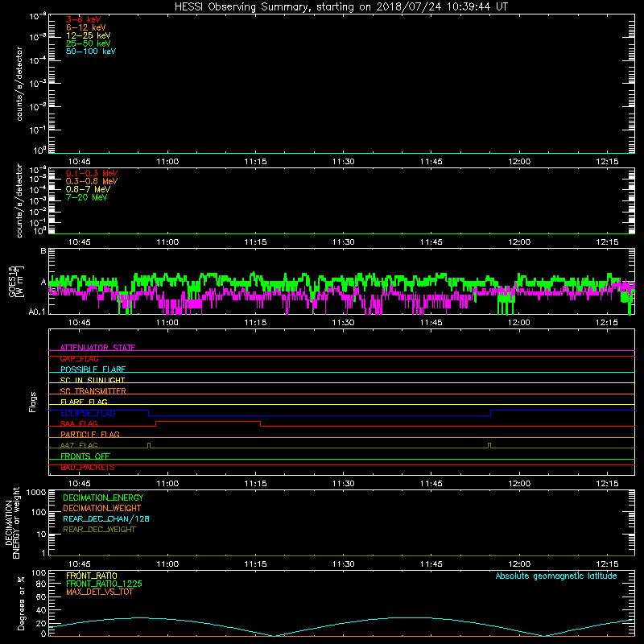644x644 pixels.
Task: Click 'DECIMATION ENERGY or weight' axis label
Action: click(x=13, y=522)
